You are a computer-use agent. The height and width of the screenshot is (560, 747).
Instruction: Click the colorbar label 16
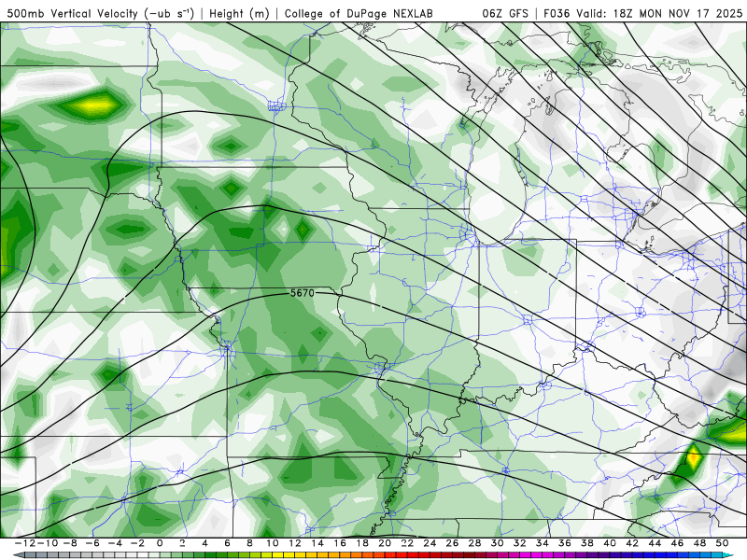click(x=340, y=543)
